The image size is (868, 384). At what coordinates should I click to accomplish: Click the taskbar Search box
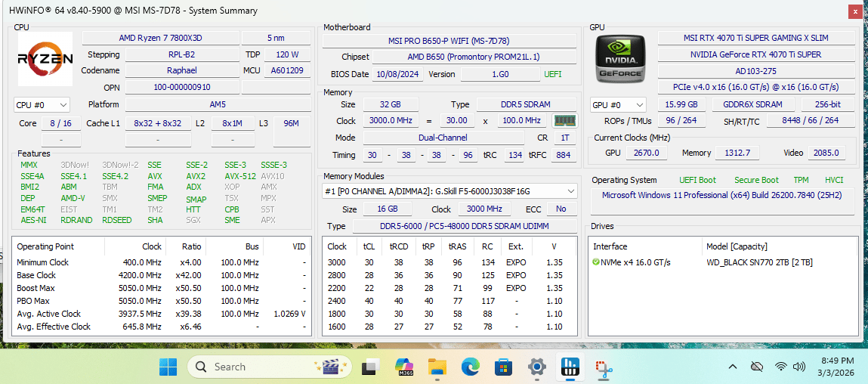point(270,367)
